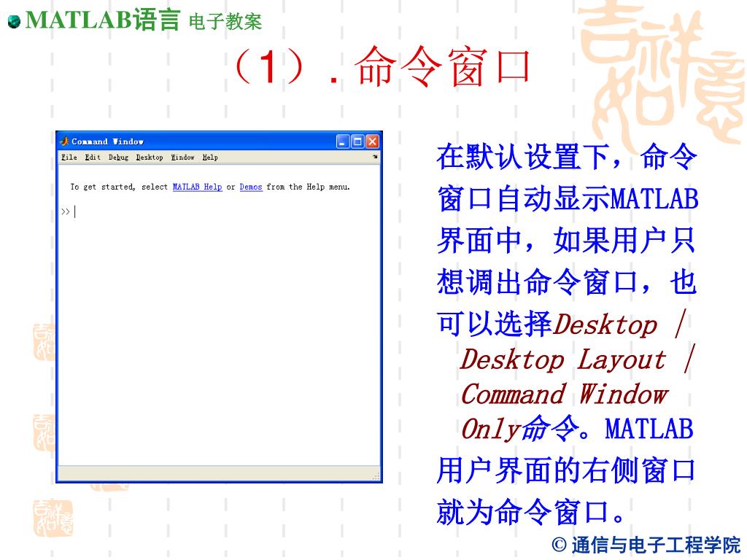Open the Desktop menu
The height and width of the screenshot is (560, 747).
click(x=150, y=157)
